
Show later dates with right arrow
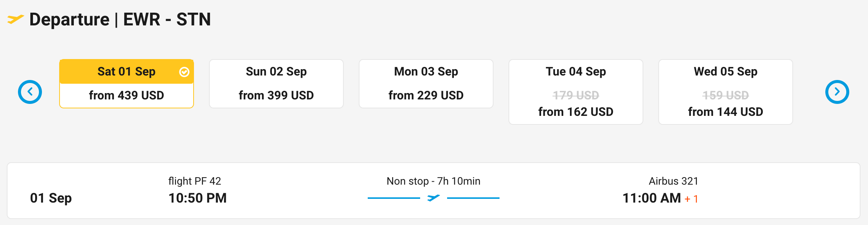pyautogui.click(x=837, y=92)
